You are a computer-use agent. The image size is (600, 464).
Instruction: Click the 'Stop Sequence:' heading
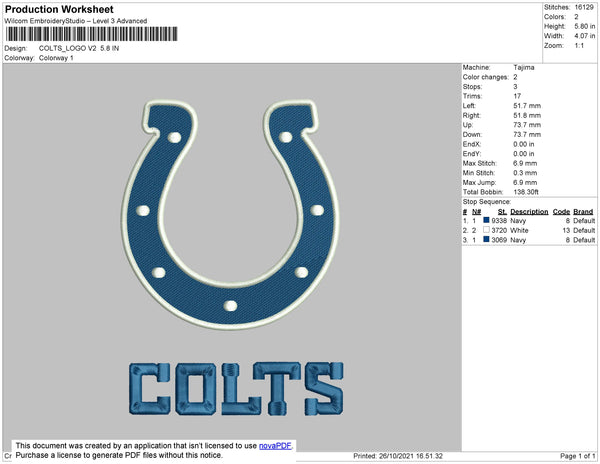486,202
